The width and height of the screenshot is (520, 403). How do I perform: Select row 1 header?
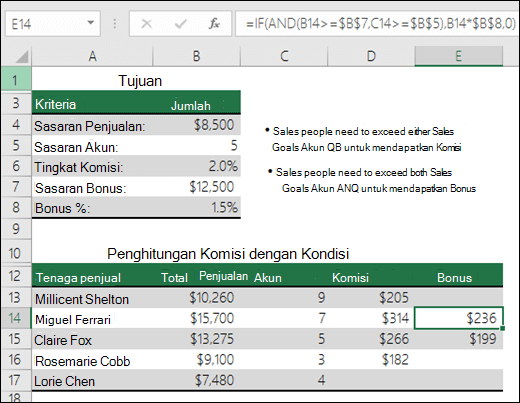point(16,79)
